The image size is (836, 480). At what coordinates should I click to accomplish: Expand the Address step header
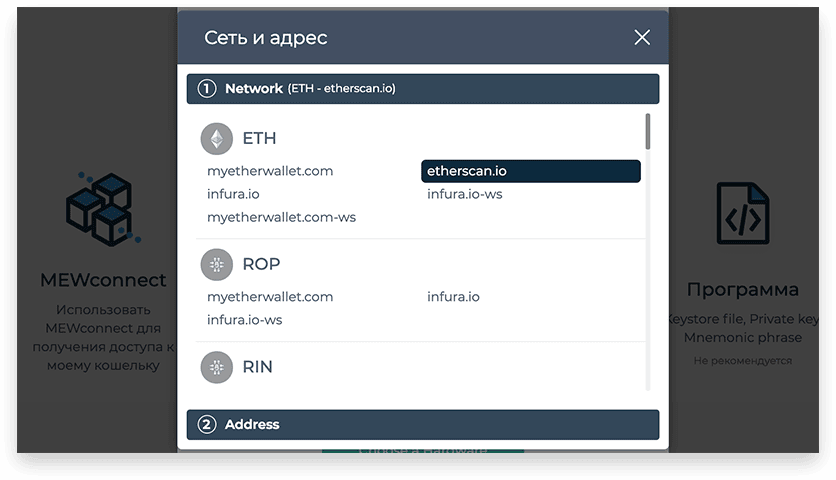(423, 425)
